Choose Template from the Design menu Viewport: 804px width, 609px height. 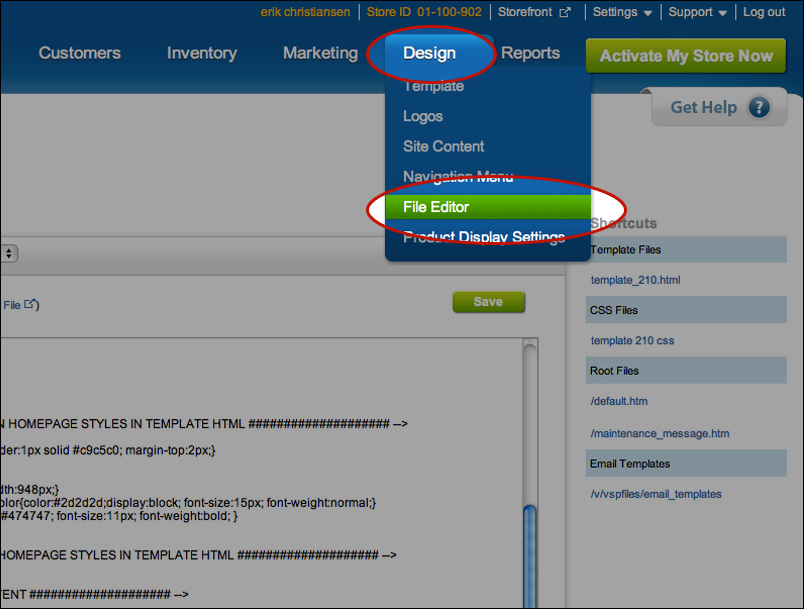pos(433,86)
